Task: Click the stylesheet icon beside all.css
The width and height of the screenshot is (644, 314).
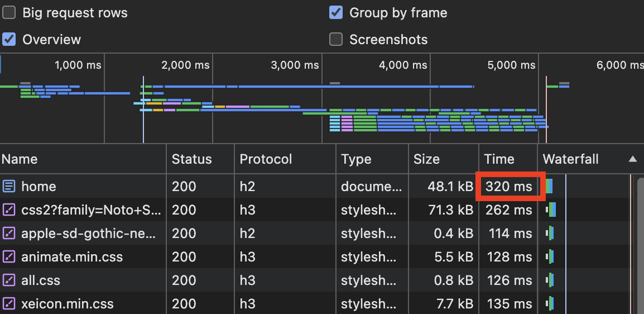Action: coord(8,280)
